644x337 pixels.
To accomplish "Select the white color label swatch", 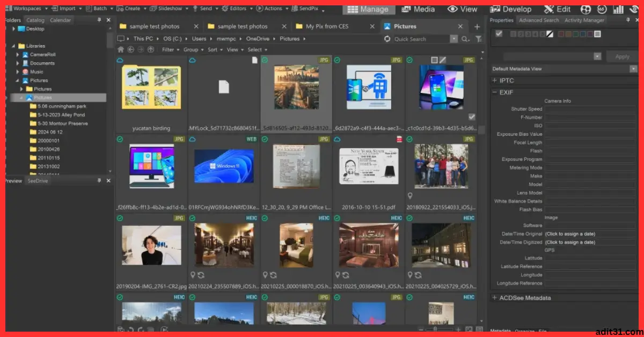I will coord(598,34).
